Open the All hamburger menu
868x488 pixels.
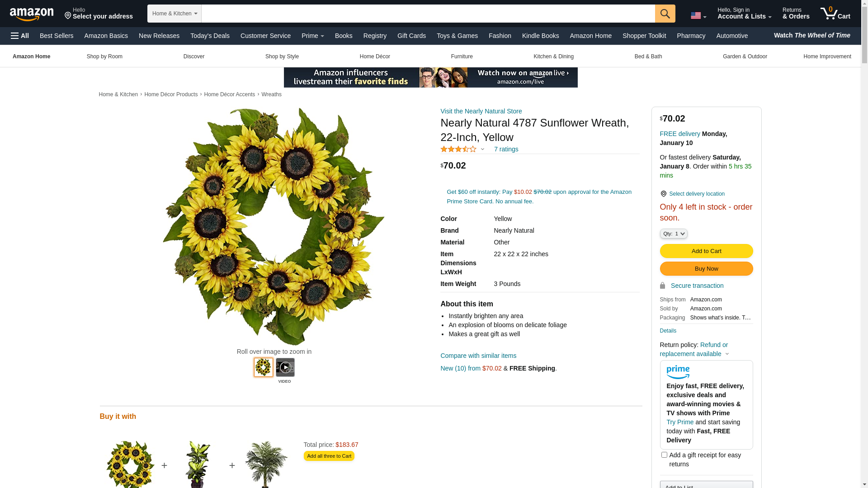click(x=20, y=36)
